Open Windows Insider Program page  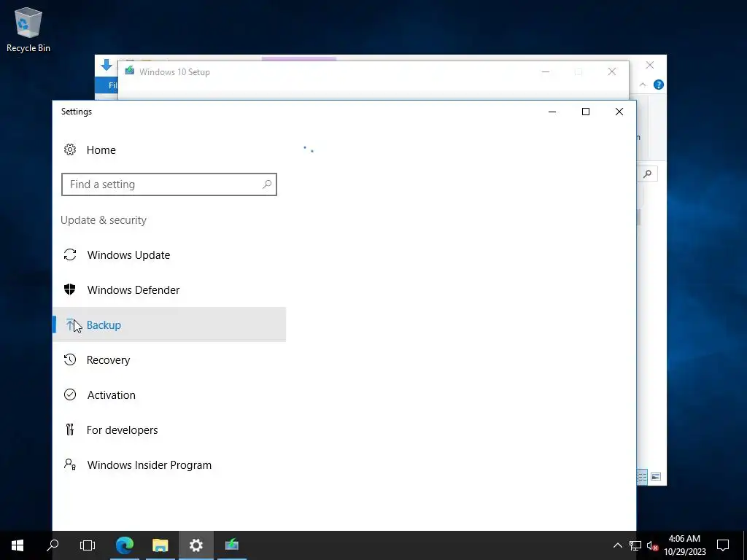pos(169,464)
